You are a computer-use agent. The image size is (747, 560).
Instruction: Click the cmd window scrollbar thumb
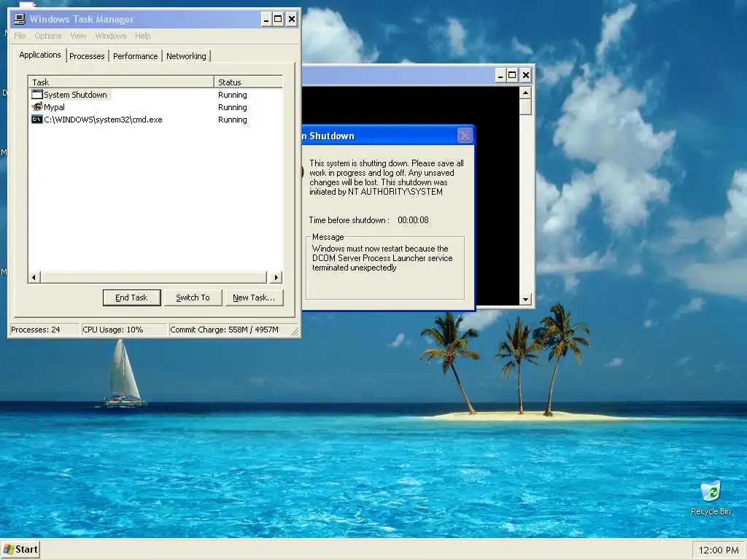coord(525,106)
